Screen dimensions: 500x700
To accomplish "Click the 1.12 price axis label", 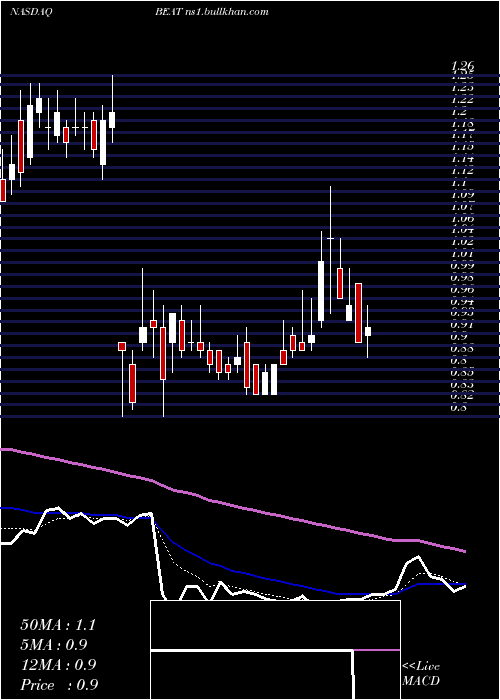I will [463, 171].
